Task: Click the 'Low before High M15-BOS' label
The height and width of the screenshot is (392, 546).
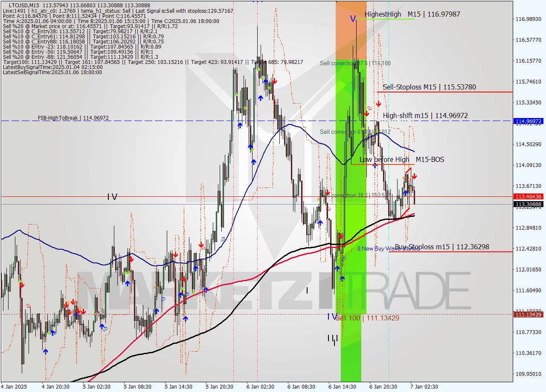Action: (401, 159)
